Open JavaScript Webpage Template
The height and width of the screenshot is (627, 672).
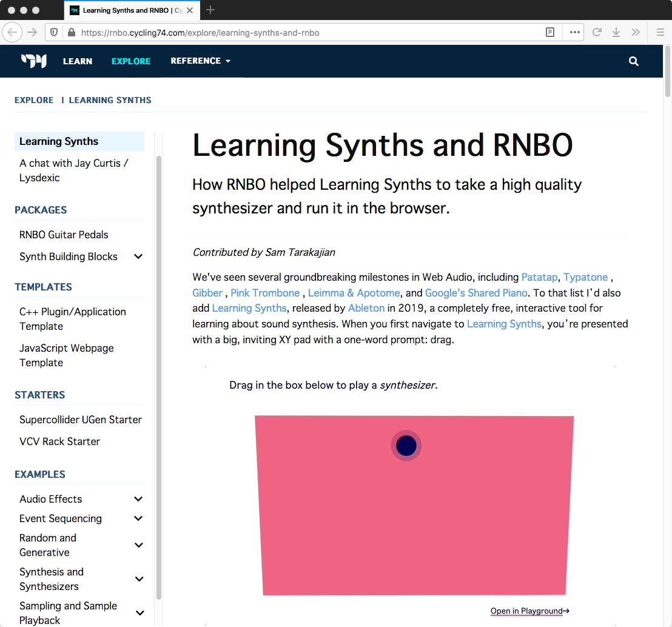[x=67, y=355]
